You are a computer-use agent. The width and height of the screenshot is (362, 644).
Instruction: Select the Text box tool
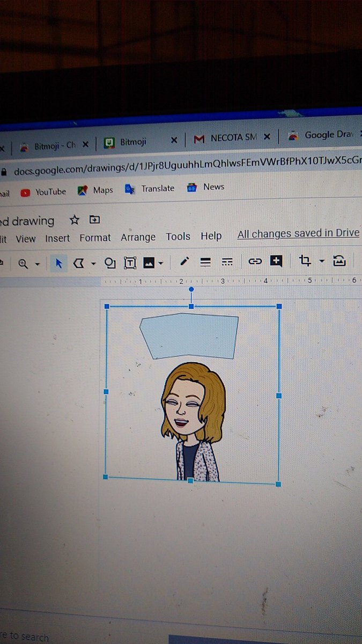coord(130,262)
